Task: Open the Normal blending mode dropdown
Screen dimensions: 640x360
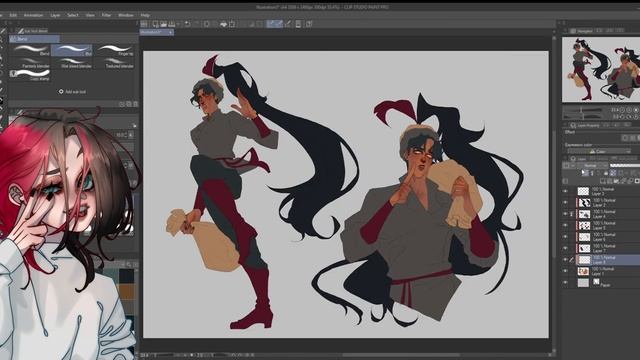Action: [x=592, y=166]
